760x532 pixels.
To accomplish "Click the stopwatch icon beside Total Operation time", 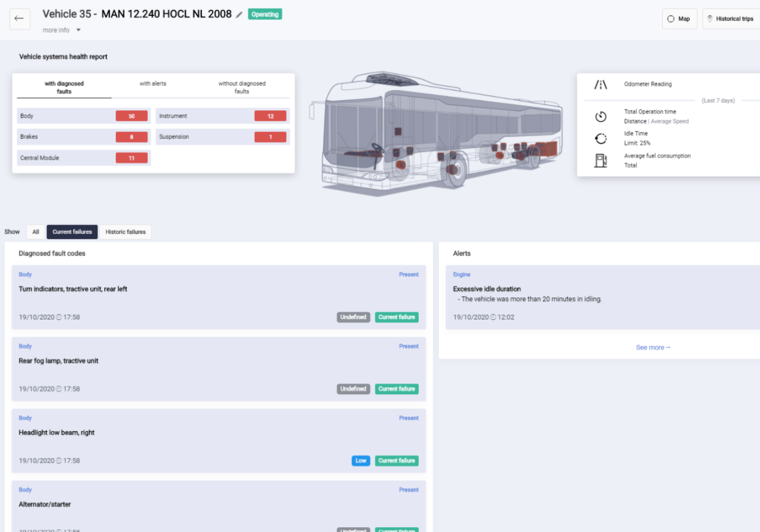I will [x=600, y=115].
